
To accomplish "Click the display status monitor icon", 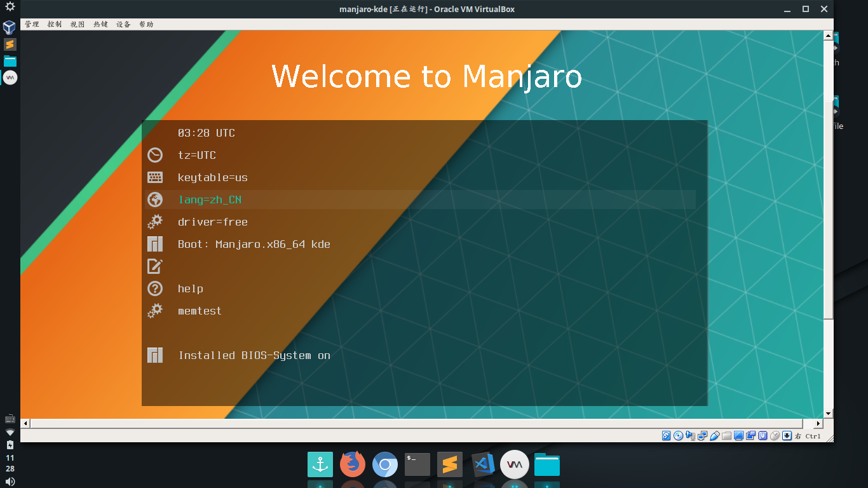I will coord(738,436).
